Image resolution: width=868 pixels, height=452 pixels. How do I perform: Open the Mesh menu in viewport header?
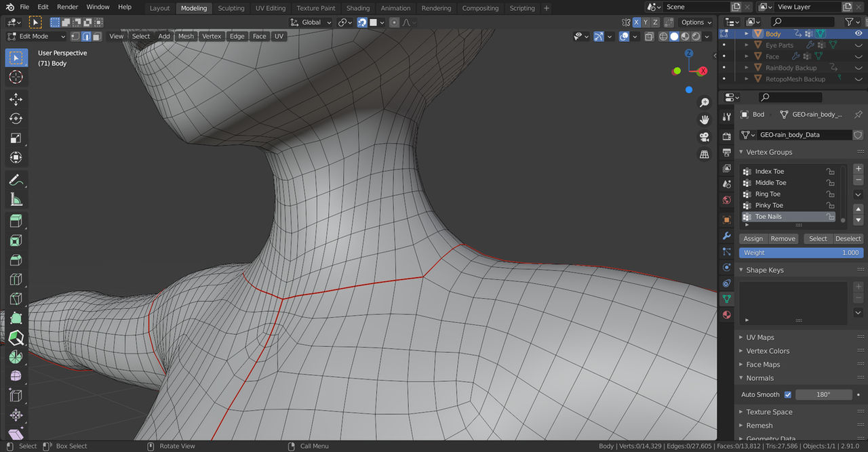pyautogui.click(x=186, y=36)
